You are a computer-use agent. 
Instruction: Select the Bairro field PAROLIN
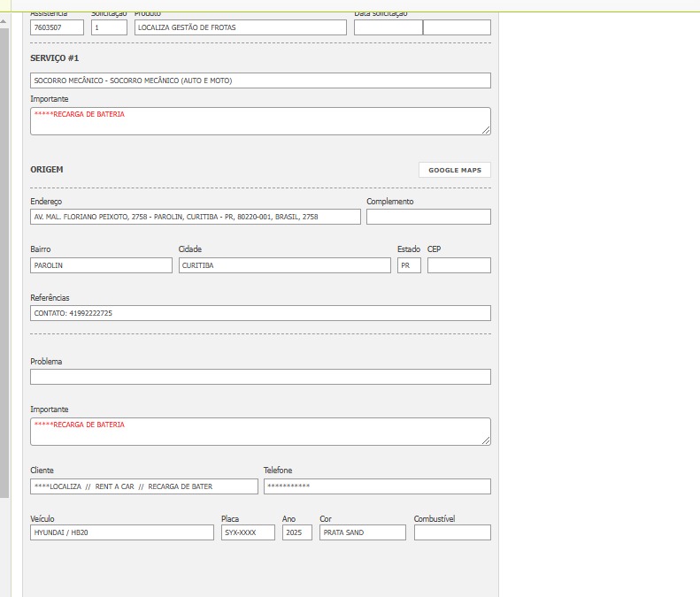tap(101, 265)
